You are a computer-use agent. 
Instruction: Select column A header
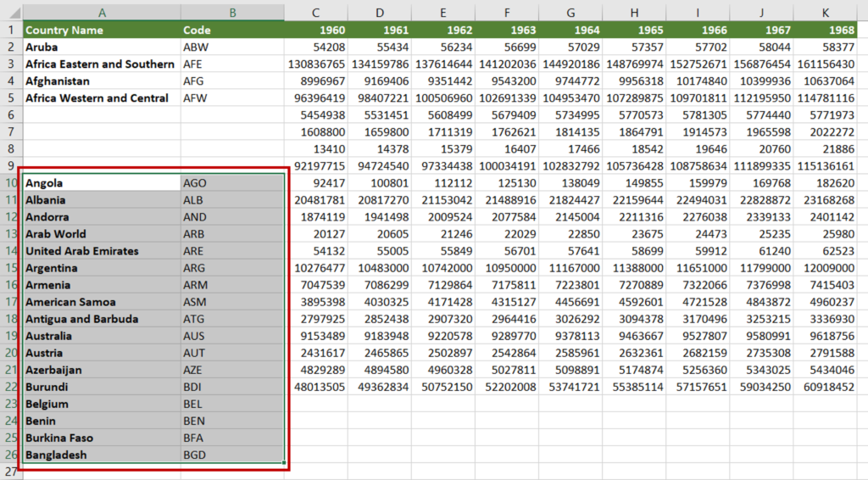pyautogui.click(x=102, y=12)
